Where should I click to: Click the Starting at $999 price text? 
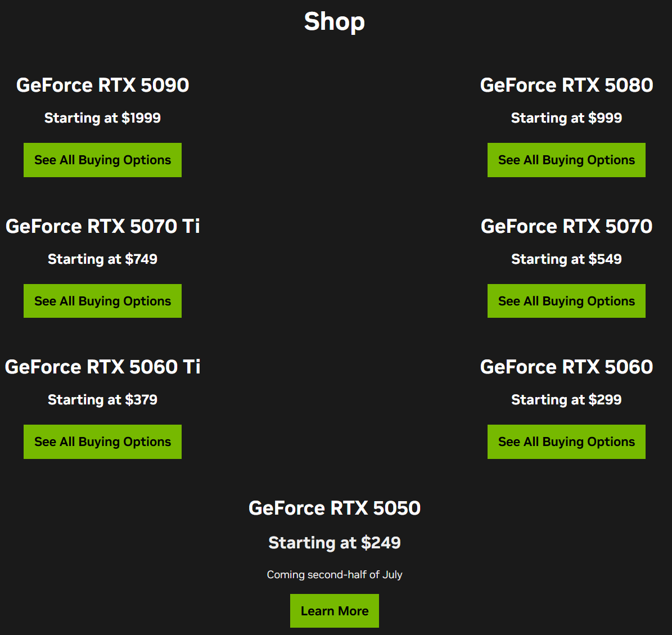pyautogui.click(x=566, y=118)
